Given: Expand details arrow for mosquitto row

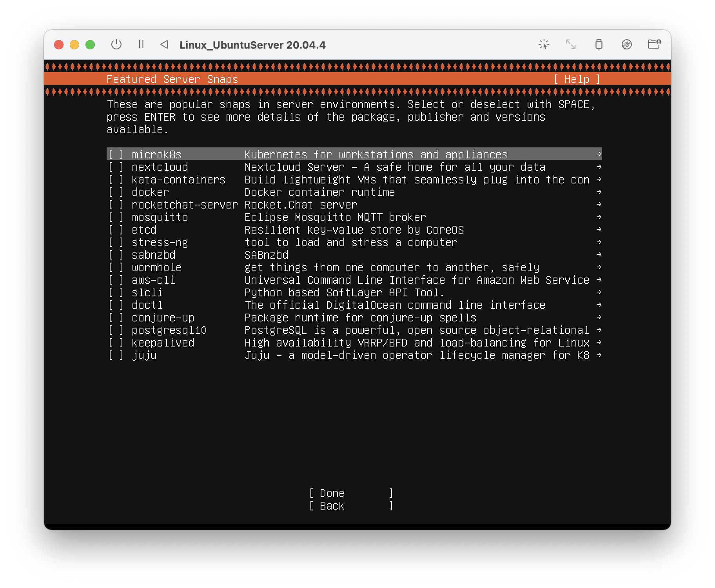Looking at the screenshot, I should (599, 217).
